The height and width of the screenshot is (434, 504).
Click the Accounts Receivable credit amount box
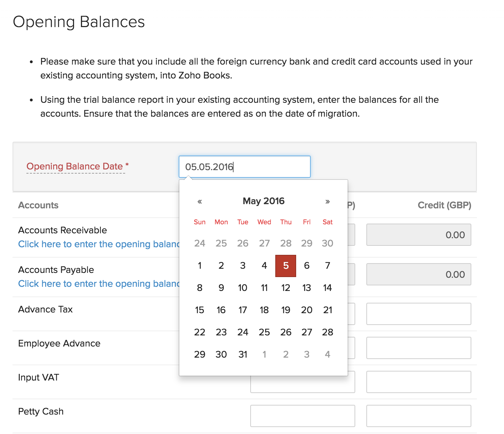tap(418, 235)
